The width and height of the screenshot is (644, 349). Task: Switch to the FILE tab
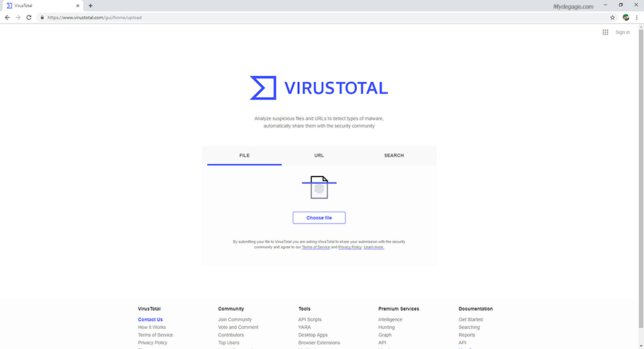[x=244, y=156]
